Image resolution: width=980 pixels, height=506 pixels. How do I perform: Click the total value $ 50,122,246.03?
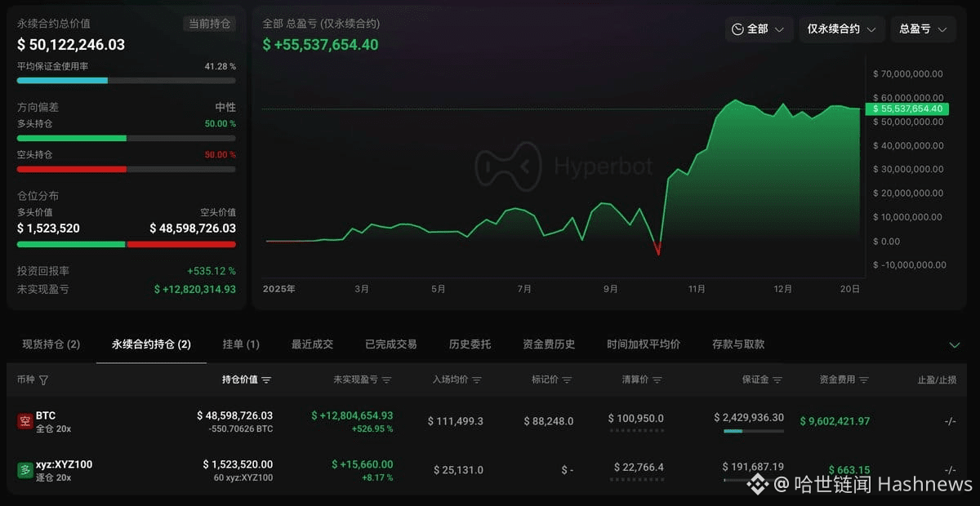click(x=71, y=45)
